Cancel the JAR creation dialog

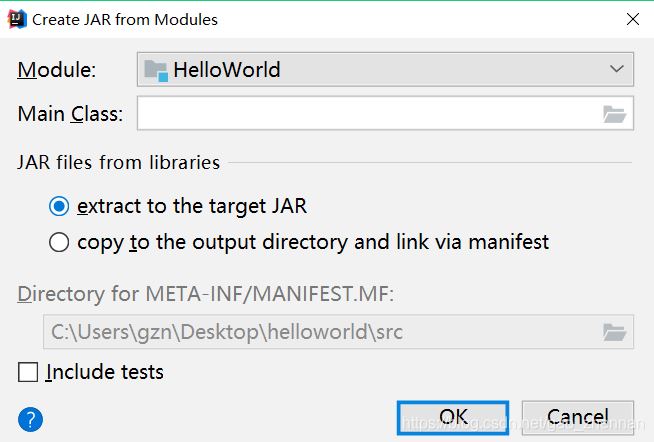point(577,417)
